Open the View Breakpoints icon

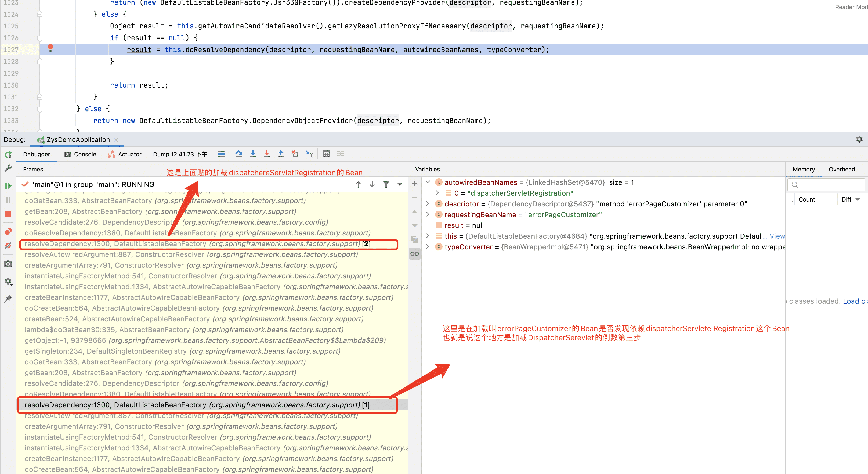tap(8, 231)
